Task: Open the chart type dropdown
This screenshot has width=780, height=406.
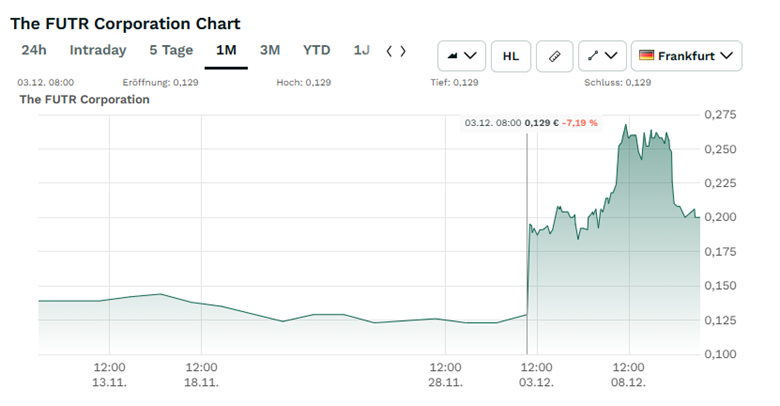Action: point(462,56)
